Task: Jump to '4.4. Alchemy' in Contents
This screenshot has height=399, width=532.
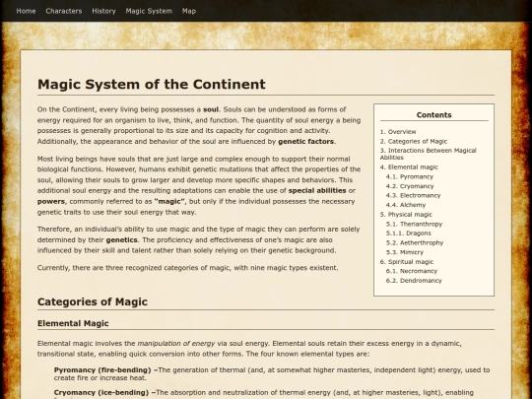Action: pos(406,205)
